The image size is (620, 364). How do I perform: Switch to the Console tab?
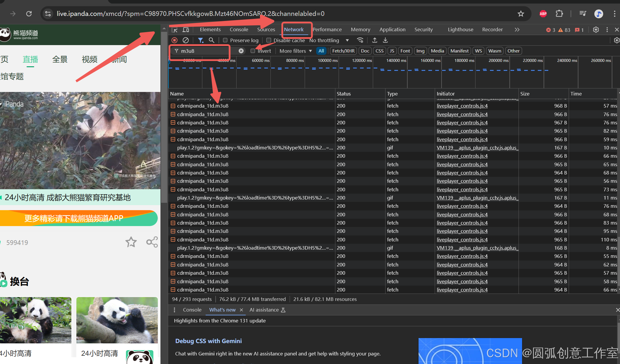[x=239, y=29]
